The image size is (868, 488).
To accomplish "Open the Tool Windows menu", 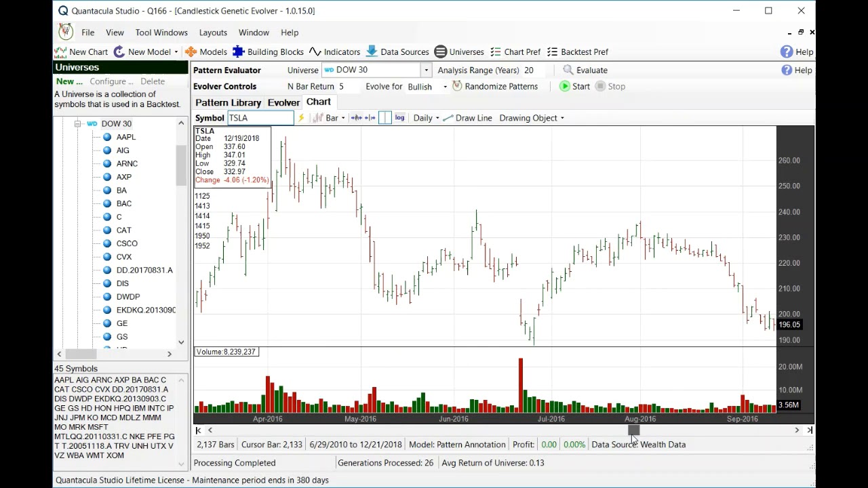I will [x=161, y=33].
